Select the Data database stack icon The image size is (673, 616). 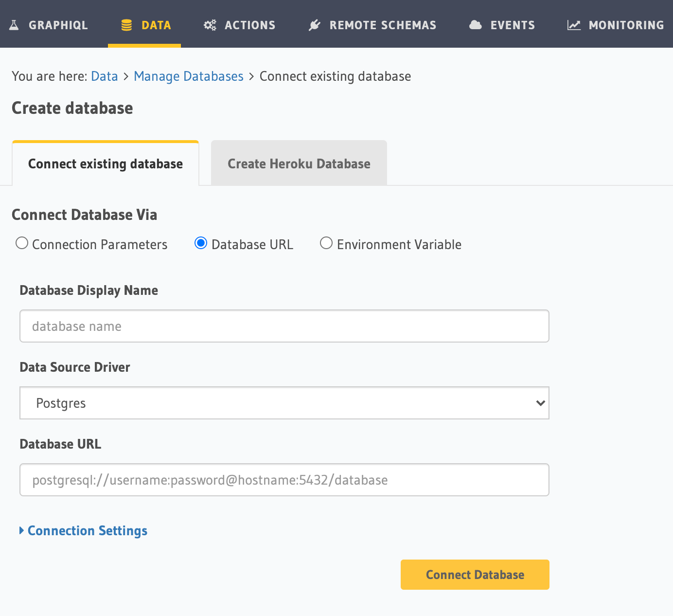[127, 24]
